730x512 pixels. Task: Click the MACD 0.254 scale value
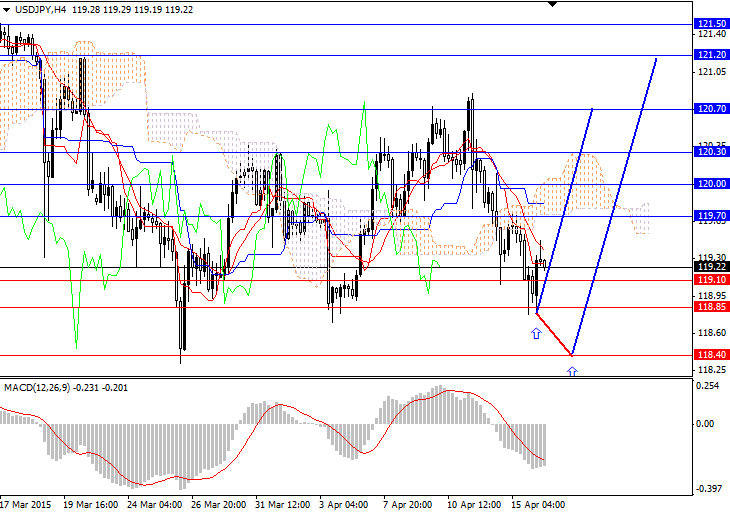[707, 386]
